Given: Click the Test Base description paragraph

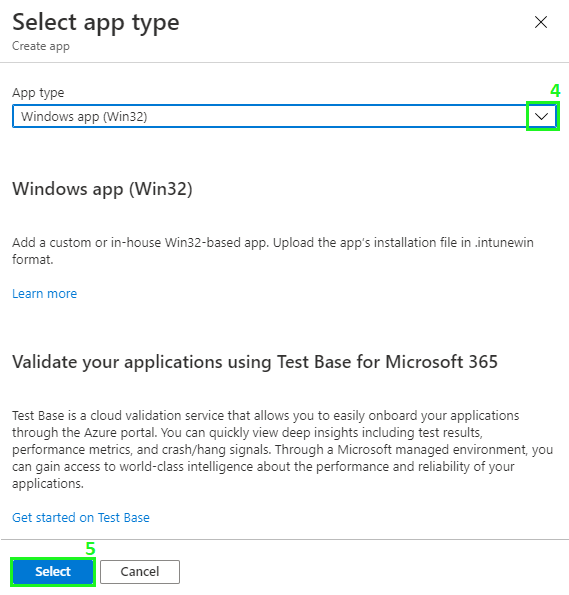Looking at the screenshot, I should click(282, 449).
